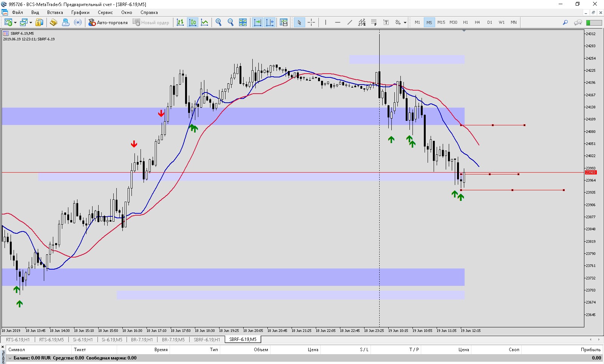Switch chart to candlestick mode
This screenshot has width=604, height=364.
(193, 23)
